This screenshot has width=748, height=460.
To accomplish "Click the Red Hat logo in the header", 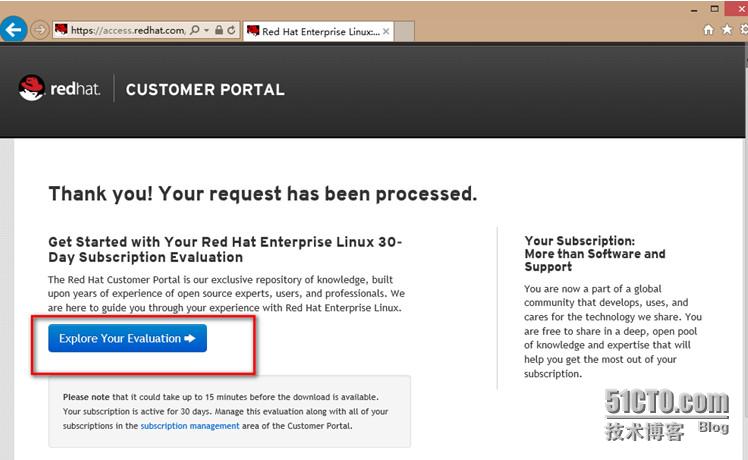I will pyautogui.click(x=59, y=88).
